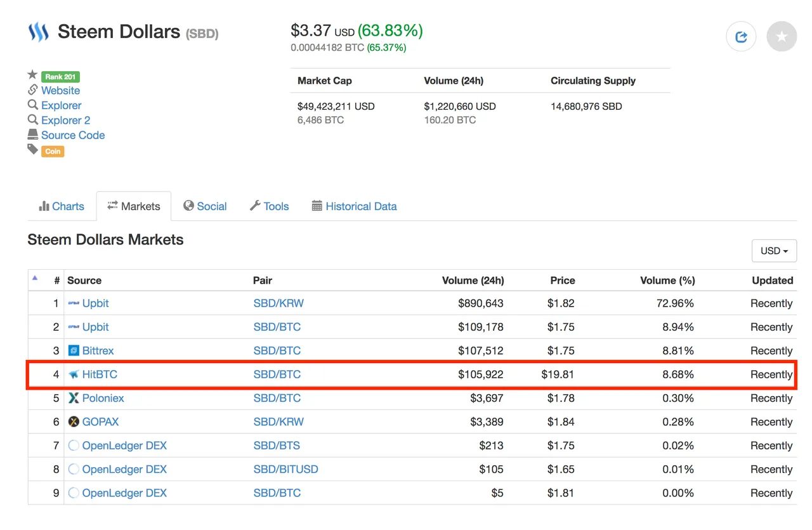Sort by the Updated column header
The image size is (812, 530).
click(773, 281)
